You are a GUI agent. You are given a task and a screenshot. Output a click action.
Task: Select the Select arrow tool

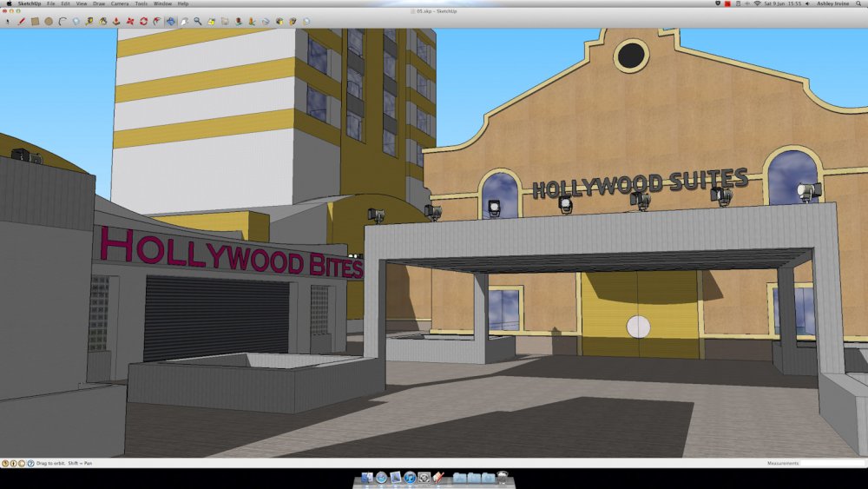pyautogui.click(x=8, y=21)
